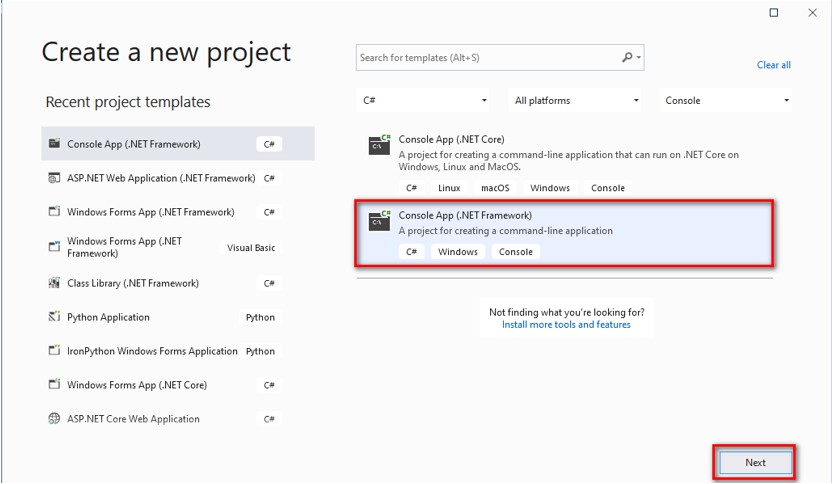835x484 pixels.
Task: Click C# tag beside ASP.NET Web Application
Action: [x=269, y=178]
